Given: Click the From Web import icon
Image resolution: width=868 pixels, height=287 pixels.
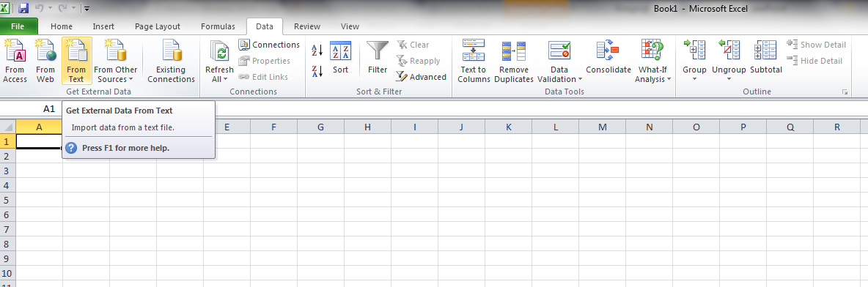Looking at the screenshot, I should (x=45, y=61).
